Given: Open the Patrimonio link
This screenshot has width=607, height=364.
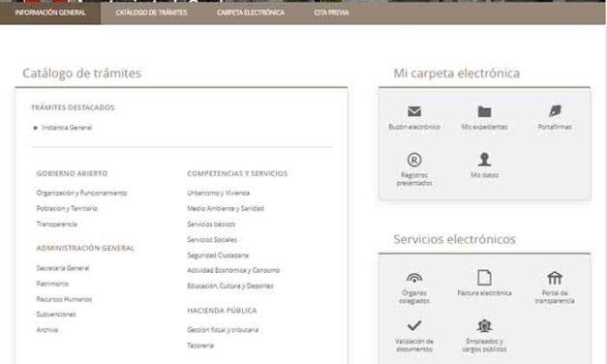Looking at the screenshot, I should pyautogui.click(x=52, y=284).
